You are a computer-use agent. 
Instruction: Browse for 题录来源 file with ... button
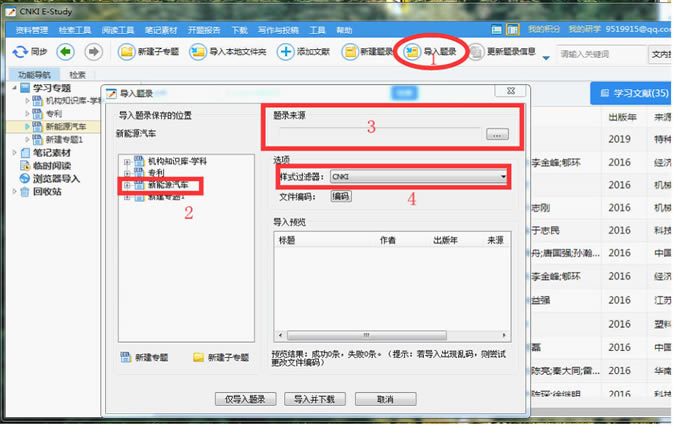pos(497,134)
